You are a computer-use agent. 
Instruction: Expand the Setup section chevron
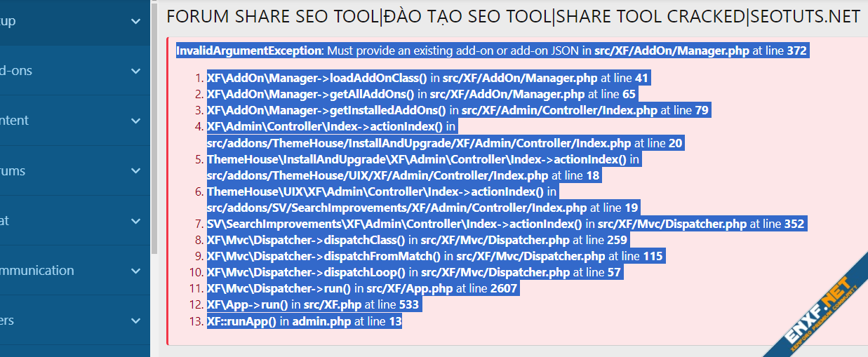point(135,21)
